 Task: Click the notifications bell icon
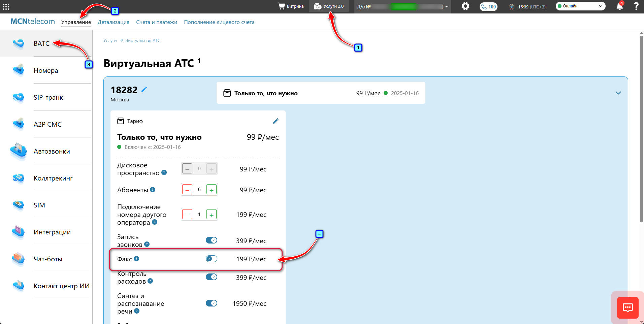[619, 6]
